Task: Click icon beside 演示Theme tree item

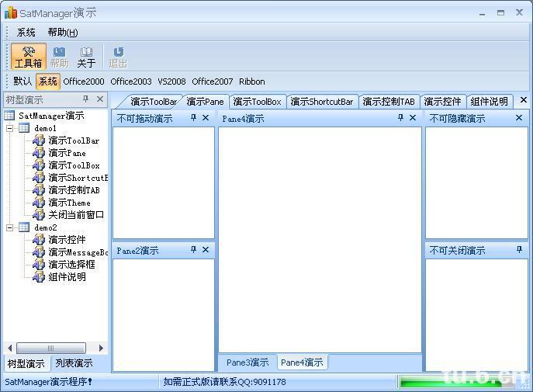Action: click(39, 203)
